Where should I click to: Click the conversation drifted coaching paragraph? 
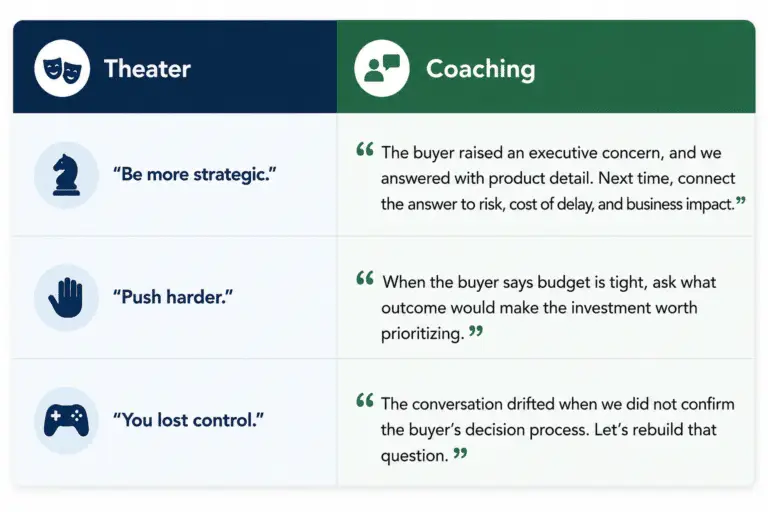[558, 430]
